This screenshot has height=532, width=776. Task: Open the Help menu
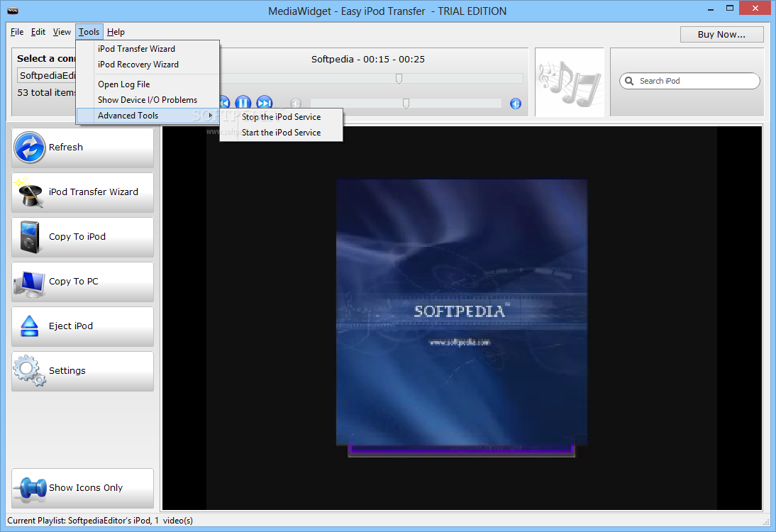(116, 32)
